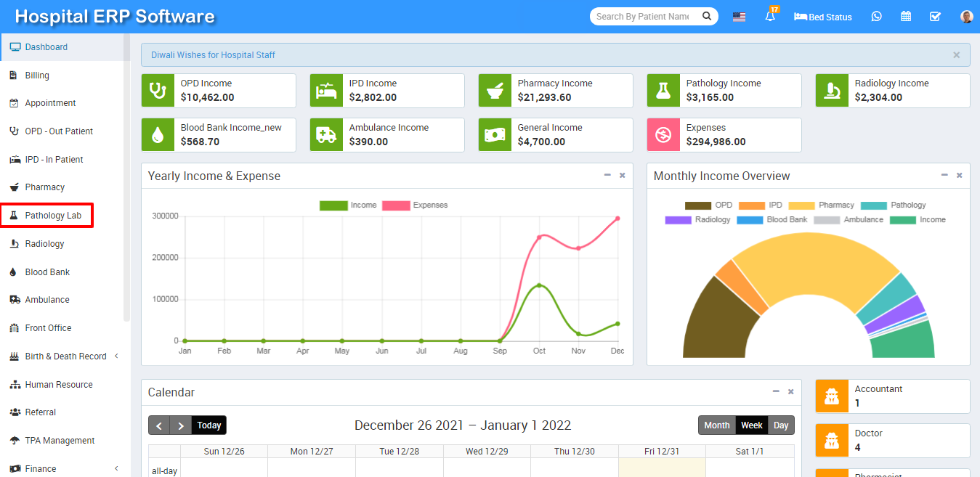Image resolution: width=980 pixels, height=477 pixels.
Task: Click the calendar Today button
Action: click(208, 425)
